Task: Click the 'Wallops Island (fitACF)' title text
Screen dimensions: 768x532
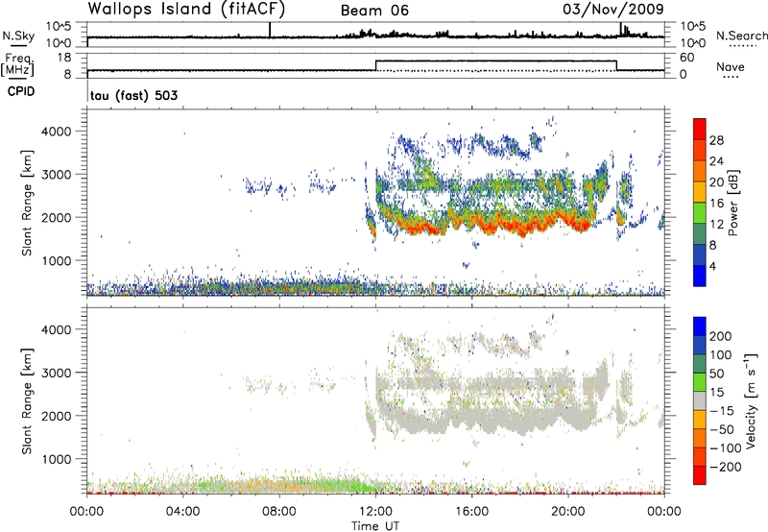Action: pyautogui.click(x=186, y=9)
